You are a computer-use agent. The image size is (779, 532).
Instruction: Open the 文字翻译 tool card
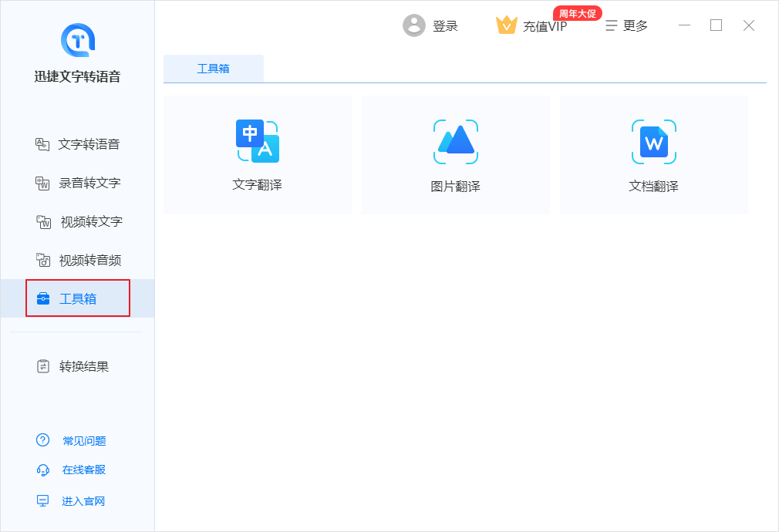(x=258, y=154)
